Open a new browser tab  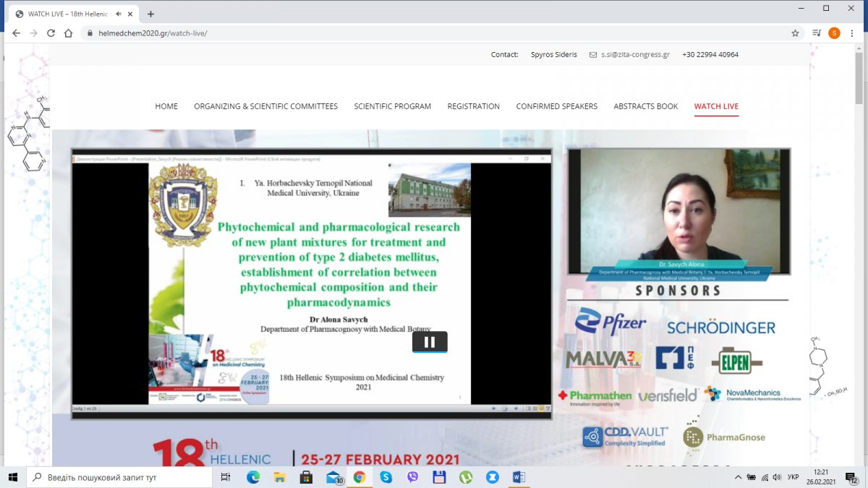150,14
